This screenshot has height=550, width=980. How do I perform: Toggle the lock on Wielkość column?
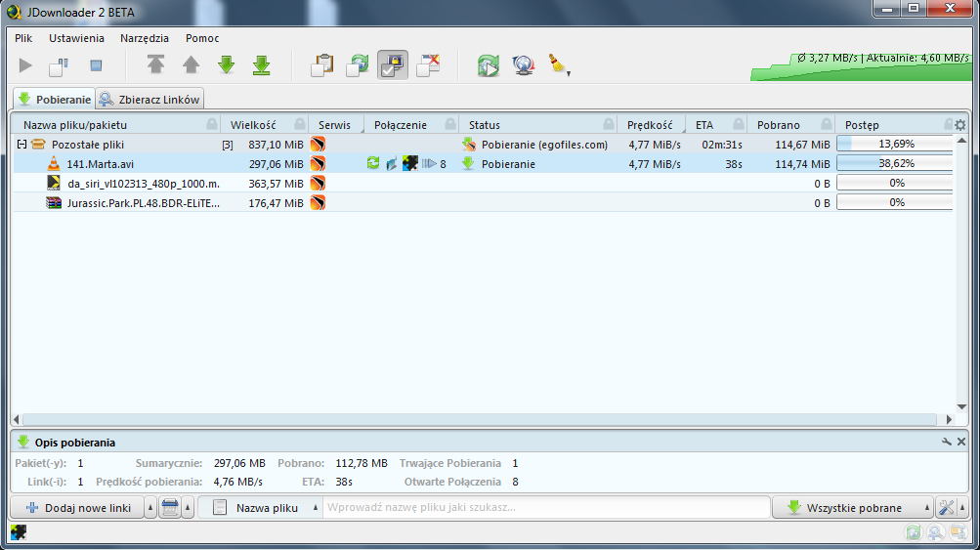pyautogui.click(x=300, y=124)
